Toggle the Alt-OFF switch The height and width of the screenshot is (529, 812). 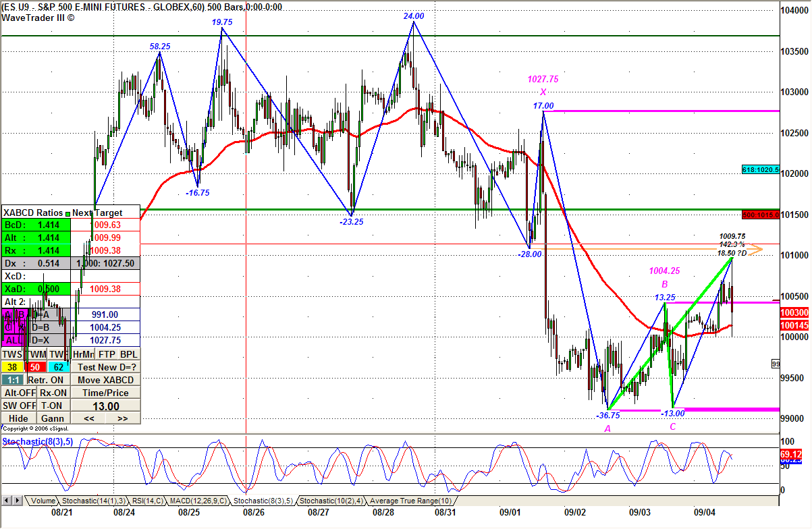click(x=19, y=393)
